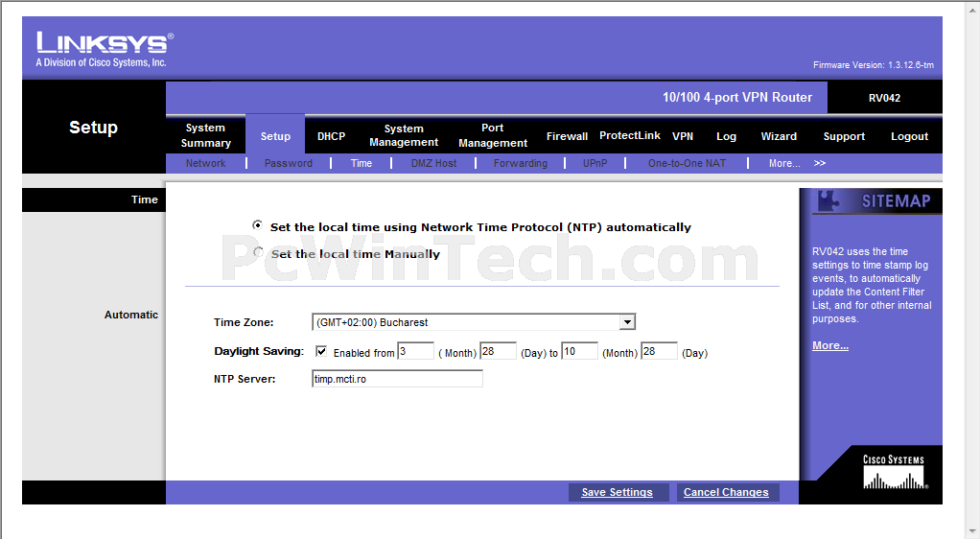This screenshot has height=539, width=980.
Task: Open the Firewall tab
Action: pos(567,136)
